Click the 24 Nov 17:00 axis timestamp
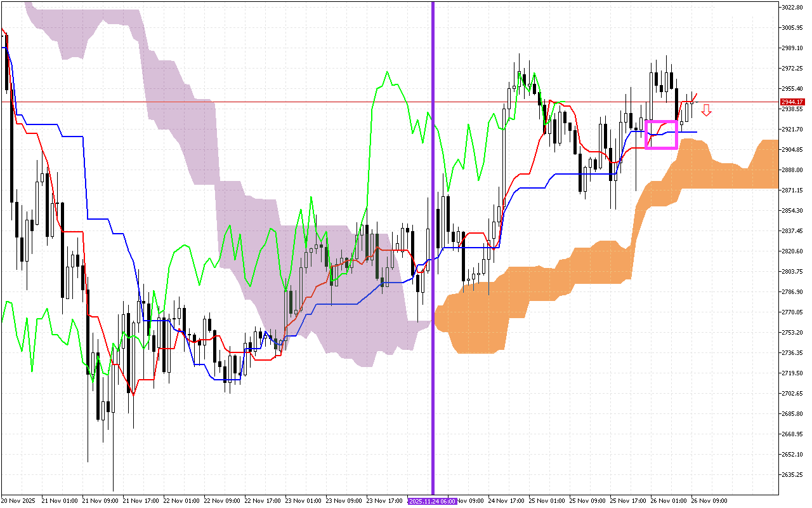Viewport: 812px width, 508px height. [506, 500]
